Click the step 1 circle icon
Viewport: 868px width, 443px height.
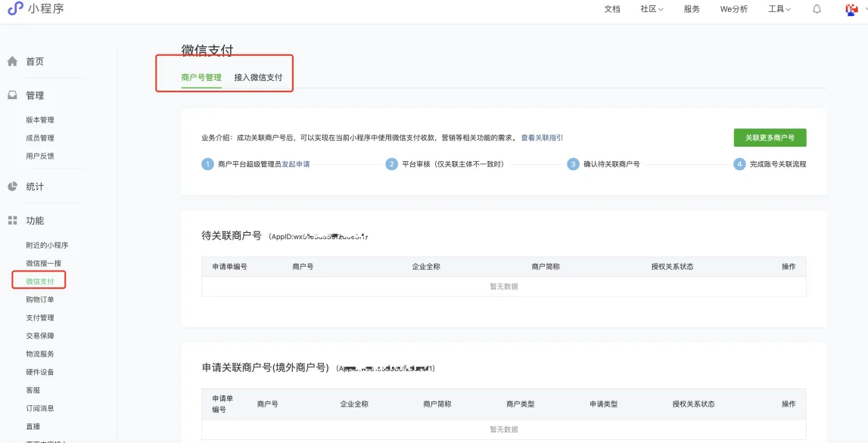tap(207, 164)
